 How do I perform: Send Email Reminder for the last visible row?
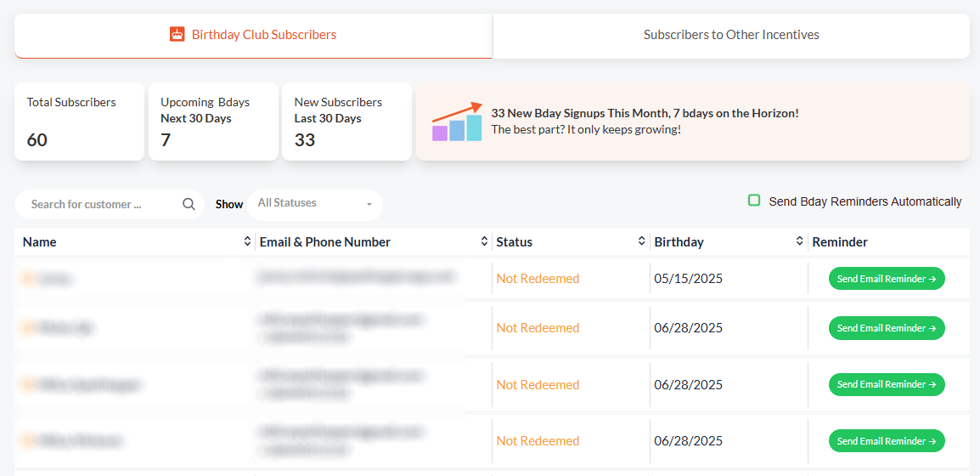pos(887,441)
